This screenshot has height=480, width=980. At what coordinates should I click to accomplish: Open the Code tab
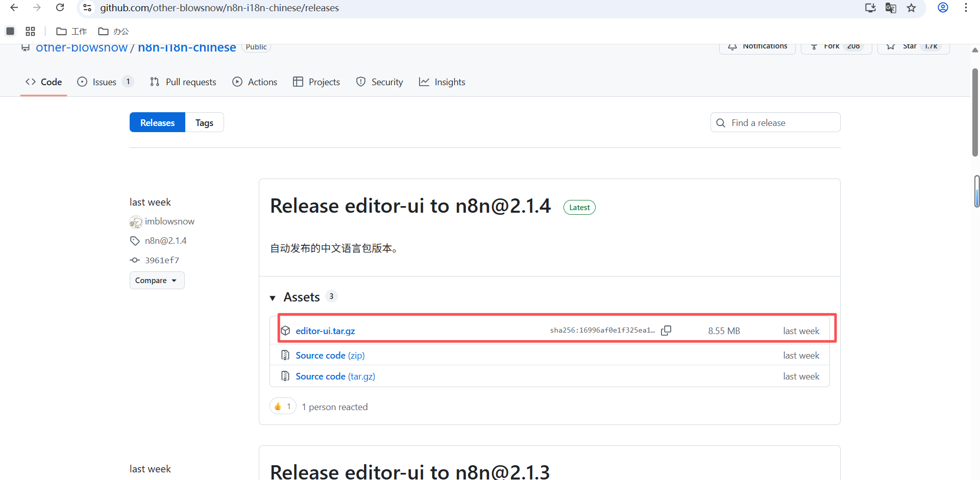[x=44, y=82]
